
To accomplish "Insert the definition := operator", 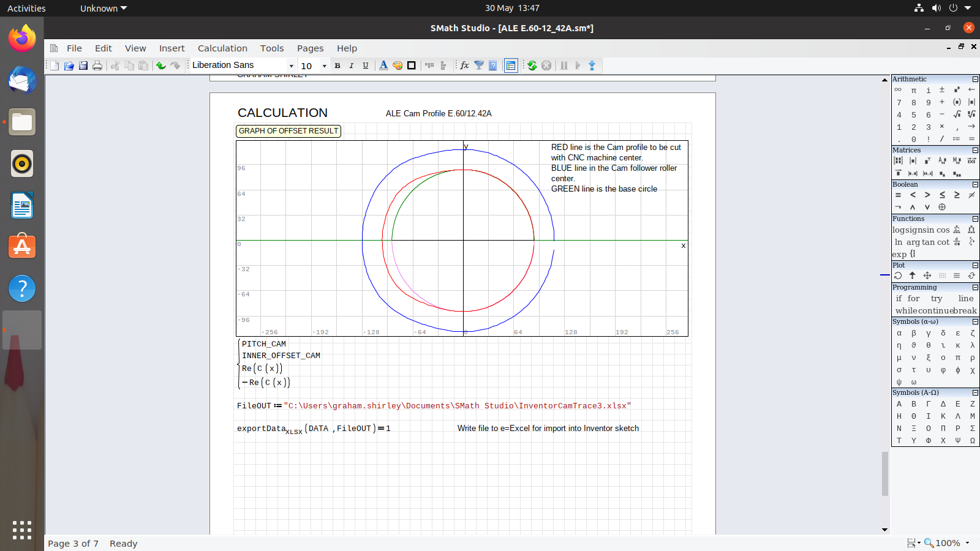I will tap(957, 139).
